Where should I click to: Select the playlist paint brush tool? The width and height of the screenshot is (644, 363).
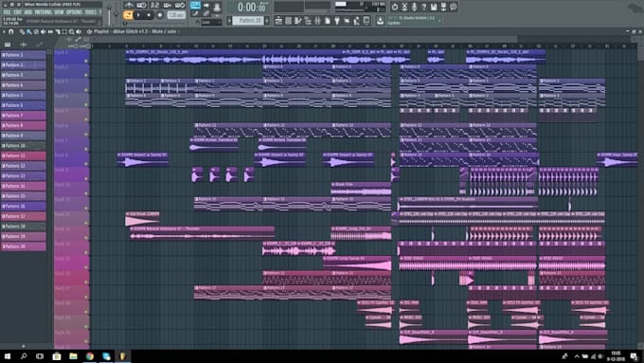(x=29, y=31)
